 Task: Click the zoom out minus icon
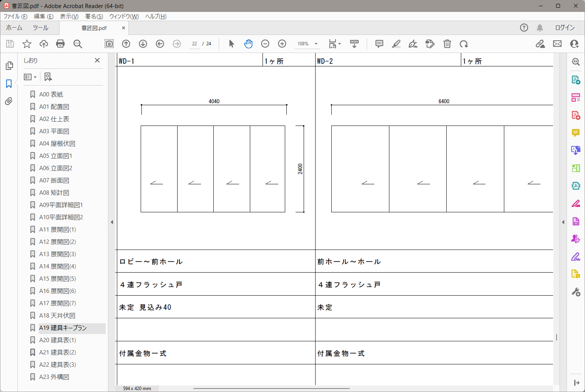point(265,44)
